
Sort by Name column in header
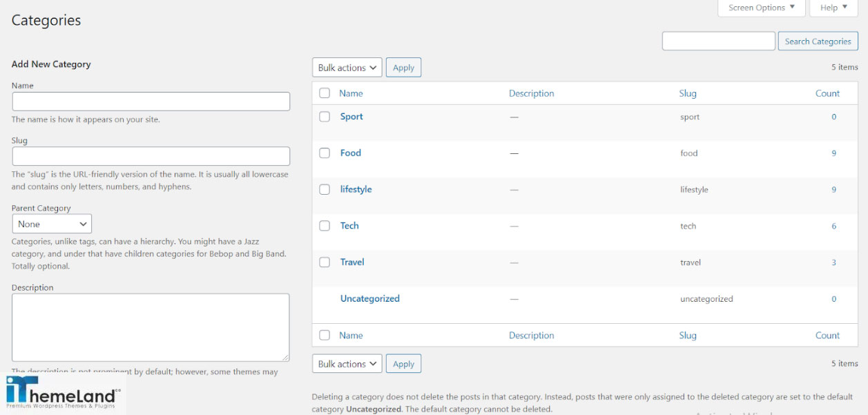[x=351, y=93]
